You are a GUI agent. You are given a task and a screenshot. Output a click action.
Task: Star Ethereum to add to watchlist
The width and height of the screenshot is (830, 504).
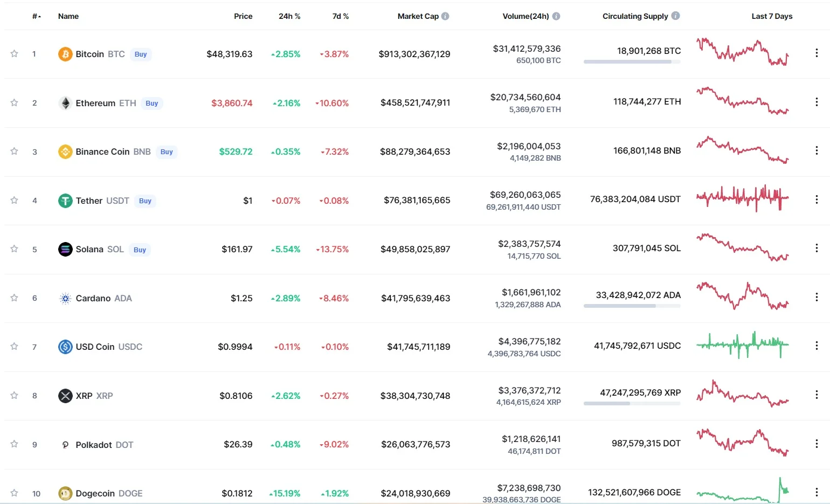[x=15, y=102]
